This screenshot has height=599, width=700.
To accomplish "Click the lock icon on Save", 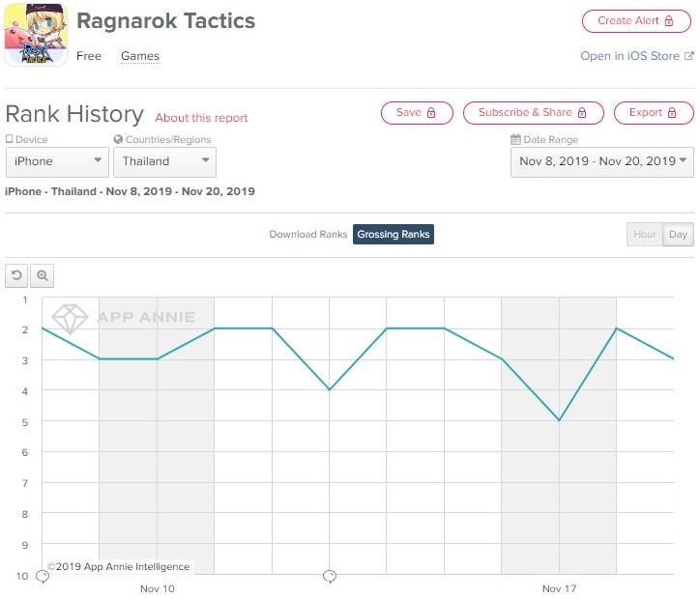I will tap(431, 113).
